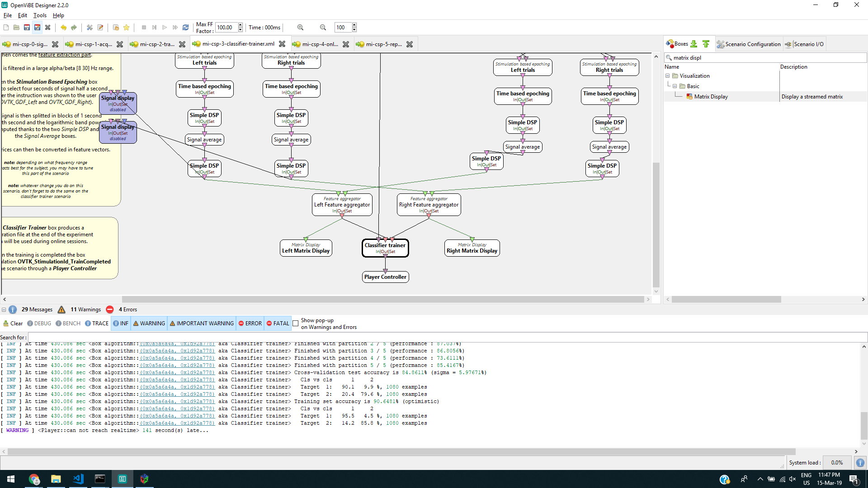This screenshot has width=868, height=488.
Task: Select the Classifier trainer box on canvas
Action: tap(385, 248)
